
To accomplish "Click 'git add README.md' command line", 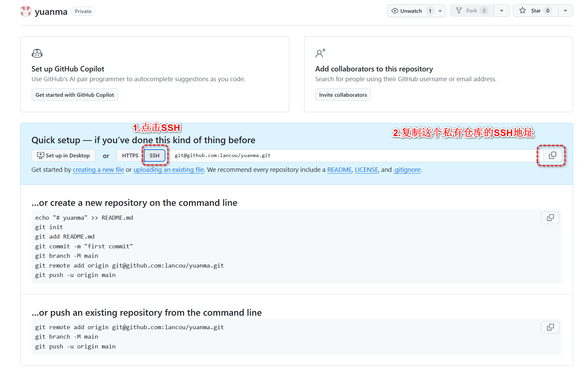I will click(x=65, y=237).
